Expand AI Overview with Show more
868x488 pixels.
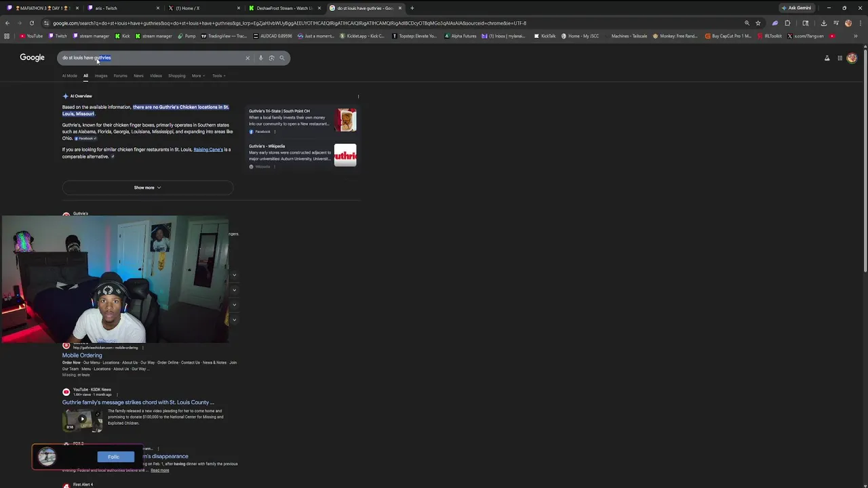[x=147, y=188]
